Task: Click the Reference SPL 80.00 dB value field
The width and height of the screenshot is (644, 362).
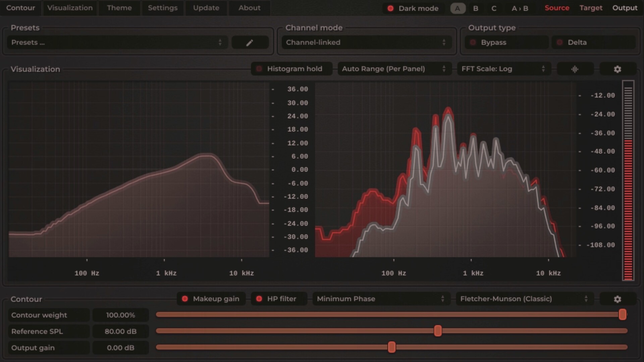Action: point(121,331)
